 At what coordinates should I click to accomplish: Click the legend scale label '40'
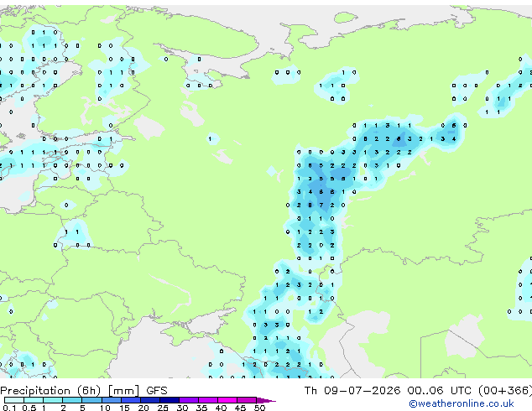tap(221, 408)
